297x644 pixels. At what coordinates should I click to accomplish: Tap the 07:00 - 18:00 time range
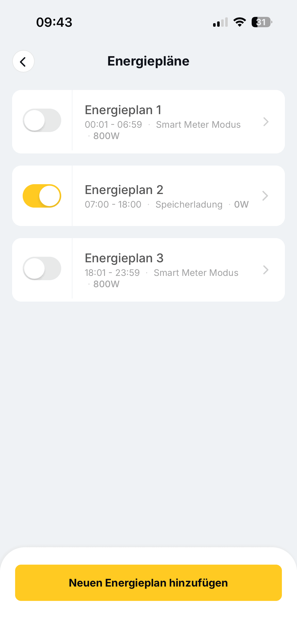coord(113,204)
